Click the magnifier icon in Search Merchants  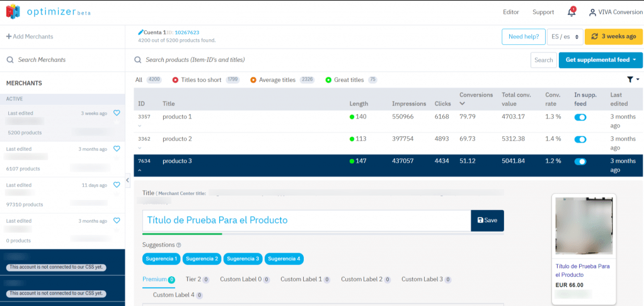tap(10, 60)
